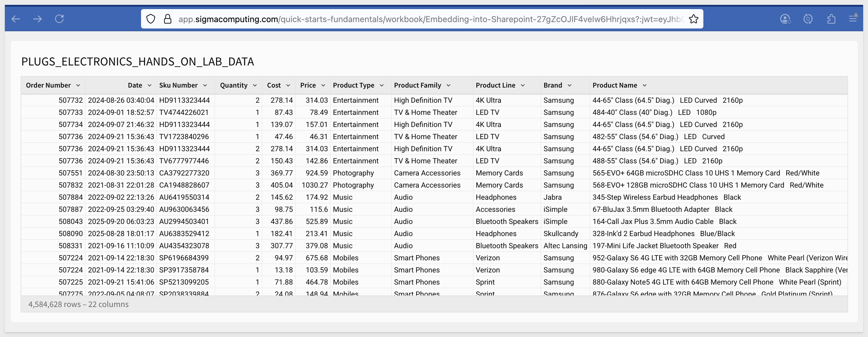Open Quantity column dropdown arrow
This screenshot has height=337, width=868.
pyautogui.click(x=255, y=85)
